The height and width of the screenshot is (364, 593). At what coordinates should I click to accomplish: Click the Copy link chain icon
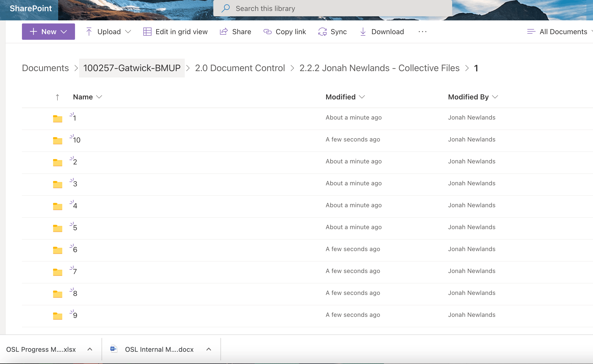tap(267, 32)
